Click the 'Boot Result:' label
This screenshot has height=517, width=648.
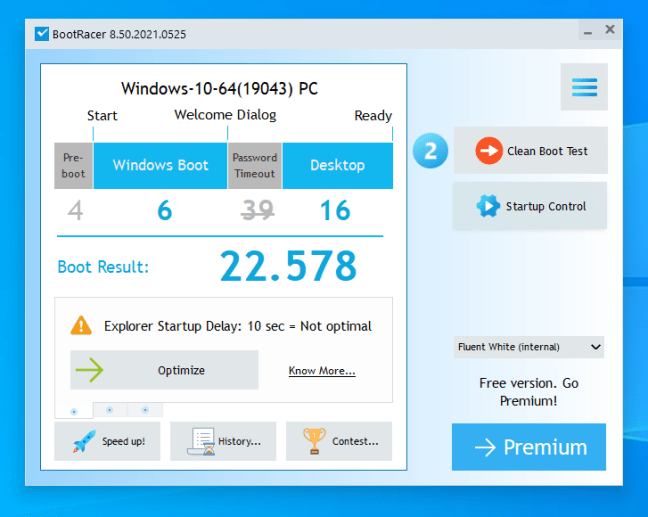coord(103,267)
